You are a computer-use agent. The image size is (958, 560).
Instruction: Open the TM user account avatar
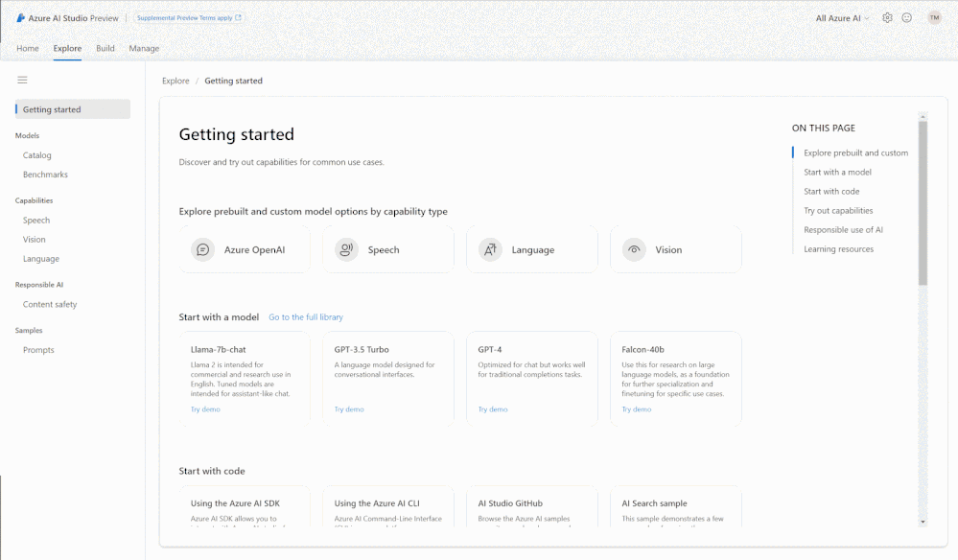pos(934,18)
